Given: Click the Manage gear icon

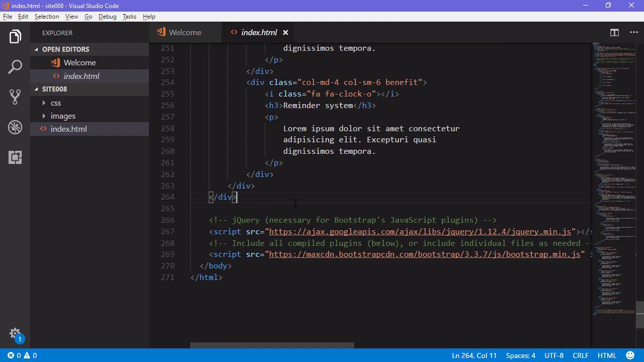Looking at the screenshot, I should (15, 333).
